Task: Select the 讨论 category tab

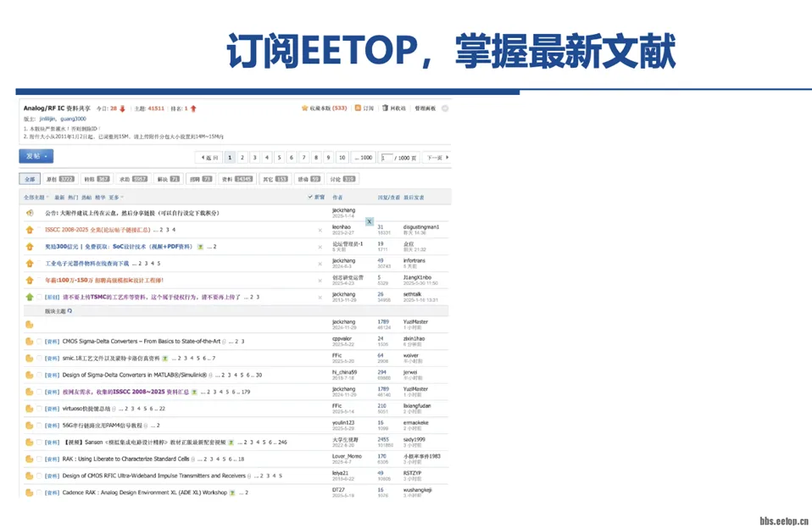Action: click(342, 179)
